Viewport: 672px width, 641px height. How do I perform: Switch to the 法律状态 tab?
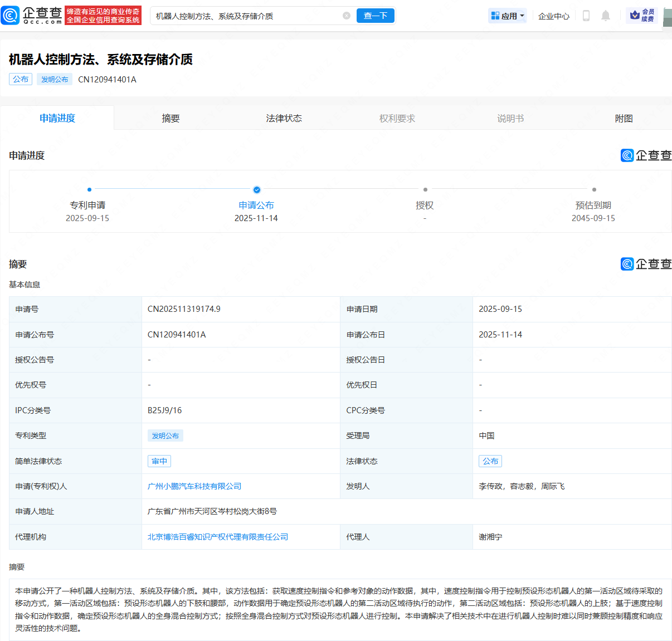[x=284, y=118]
